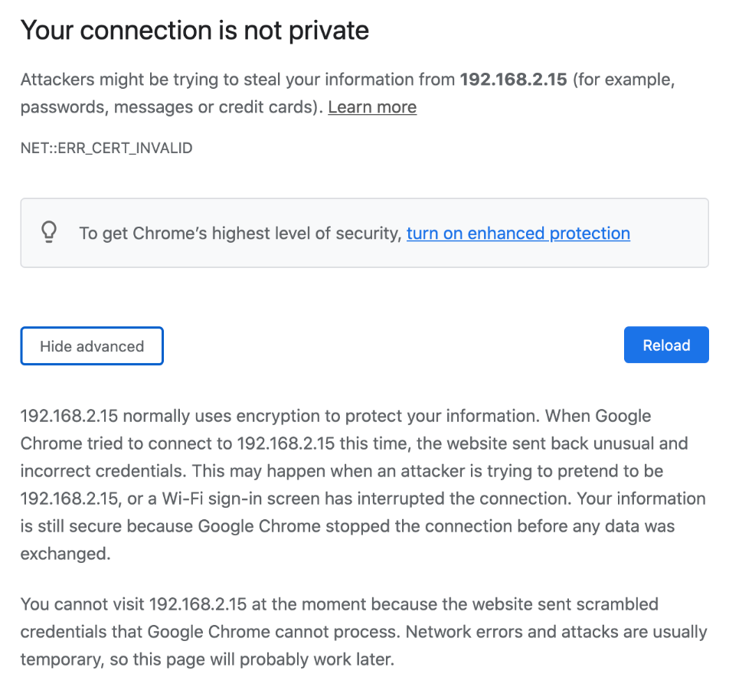The width and height of the screenshot is (729, 700).
Task: Follow turn on enhanced protection link
Action: tap(518, 234)
